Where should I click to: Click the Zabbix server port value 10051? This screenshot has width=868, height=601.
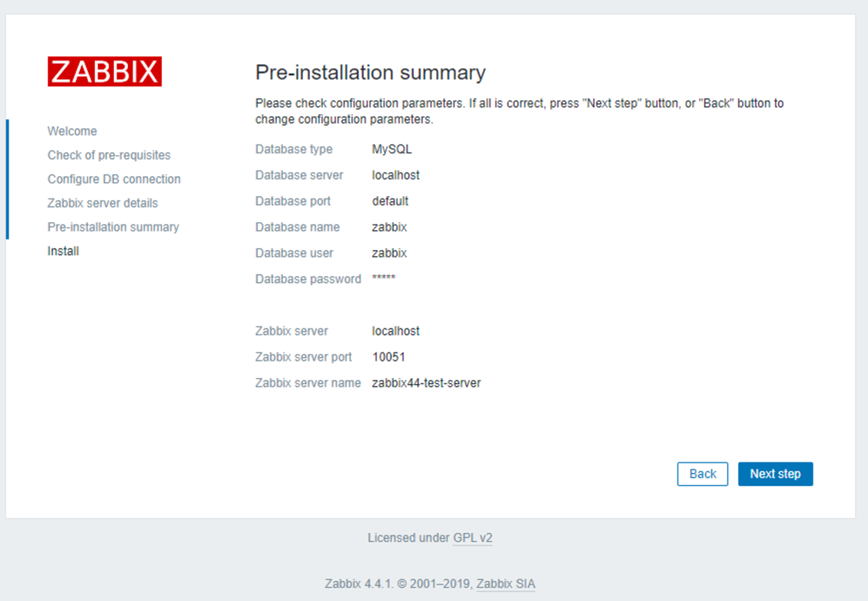tap(388, 356)
